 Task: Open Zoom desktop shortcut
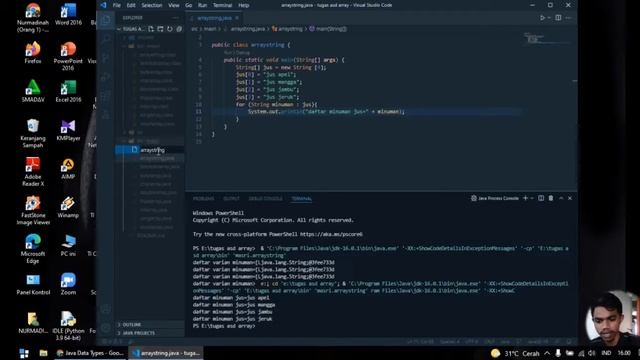(68, 284)
